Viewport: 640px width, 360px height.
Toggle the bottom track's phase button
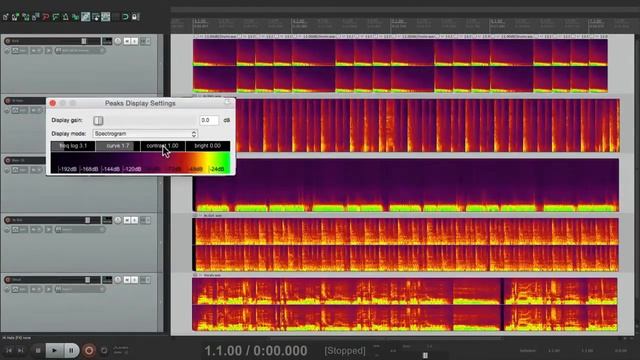tap(7, 289)
